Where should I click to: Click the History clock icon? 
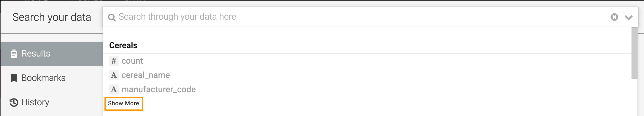tap(14, 103)
